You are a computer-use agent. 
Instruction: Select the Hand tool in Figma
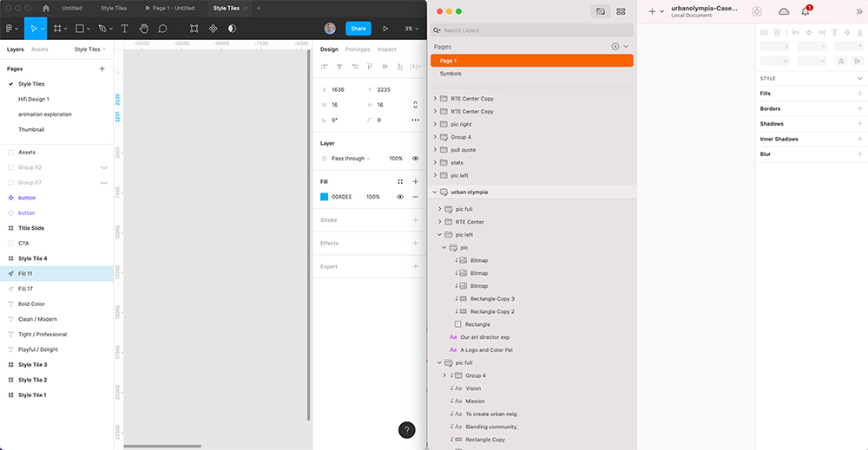144,29
